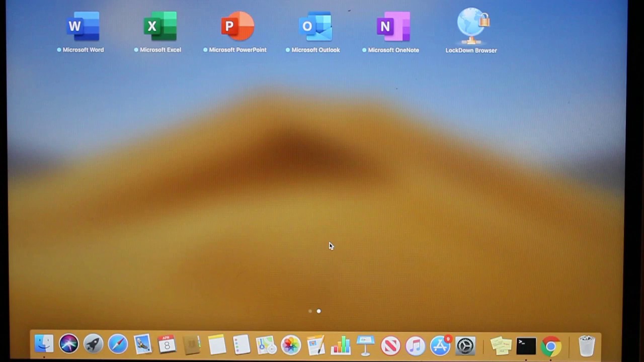The image size is (644, 362).
Task: Open the News app in Dock
Action: (390, 345)
